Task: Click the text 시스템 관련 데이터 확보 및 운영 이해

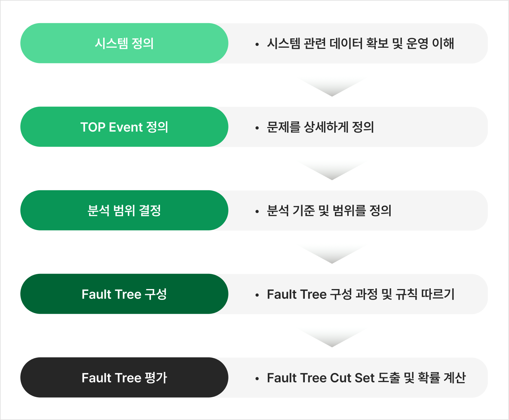Action: [360, 44]
